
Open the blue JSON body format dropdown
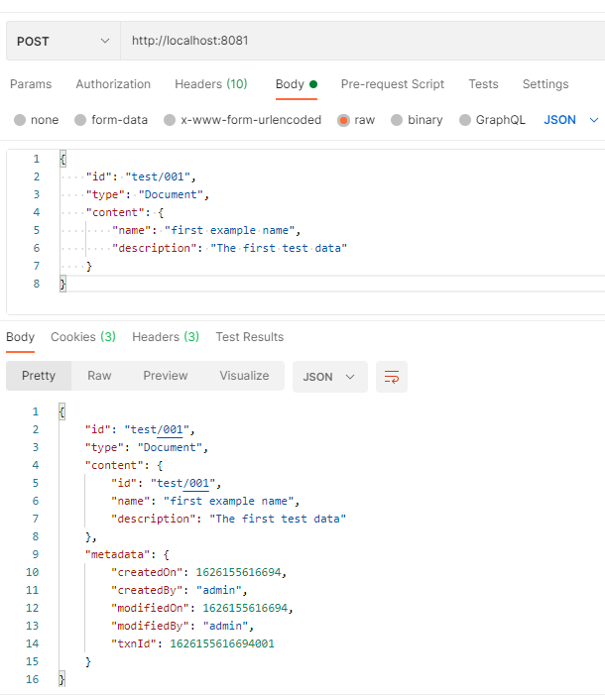coord(570,120)
